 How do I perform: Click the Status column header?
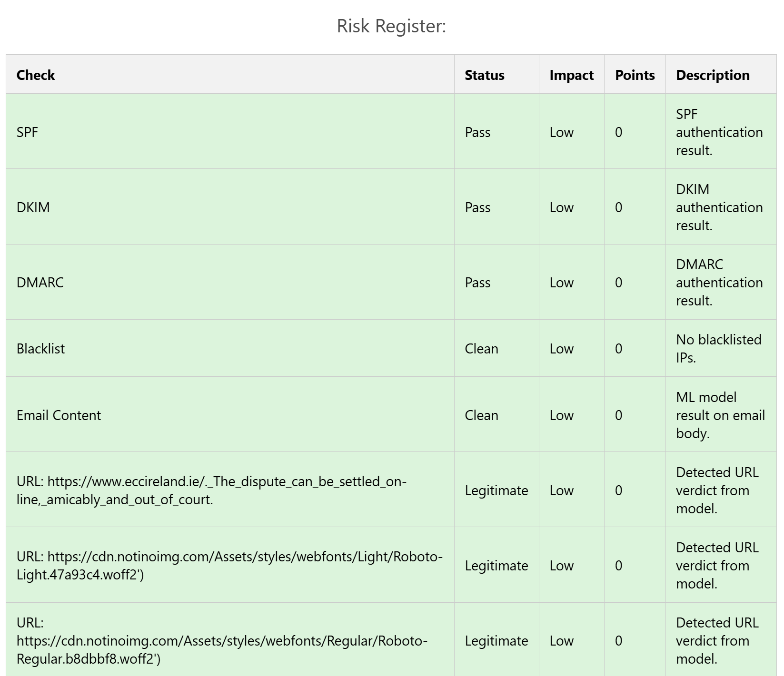(x=484, y=75)
